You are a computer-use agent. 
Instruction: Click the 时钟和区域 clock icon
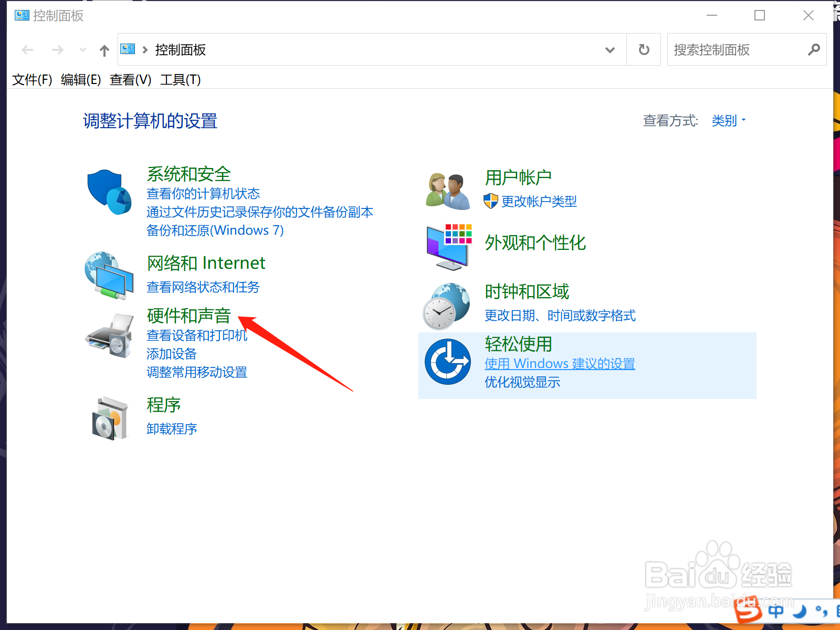tap(447, 304)
